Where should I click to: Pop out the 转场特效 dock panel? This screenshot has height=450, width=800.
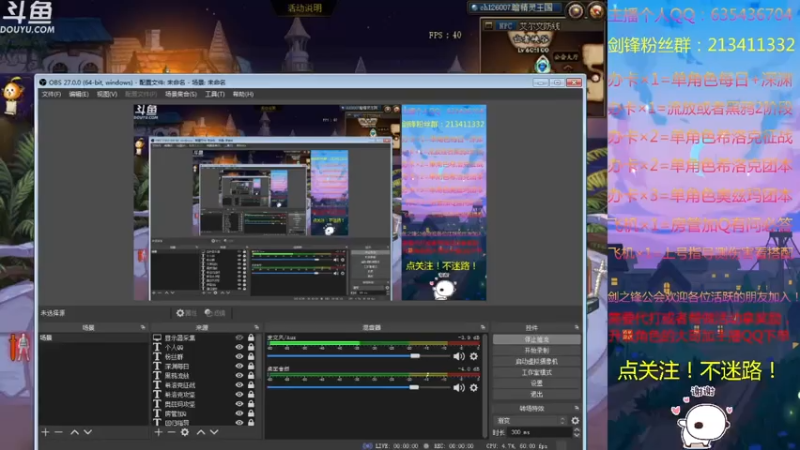[x=577, y=408]
